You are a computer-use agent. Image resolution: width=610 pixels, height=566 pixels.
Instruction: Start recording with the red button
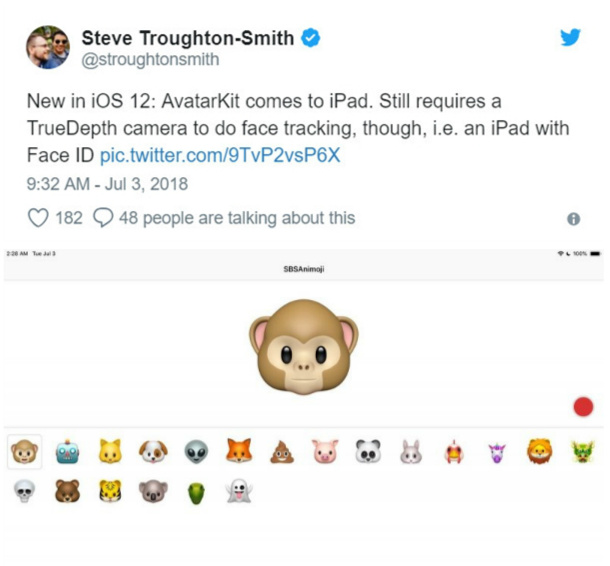point(583,407)
